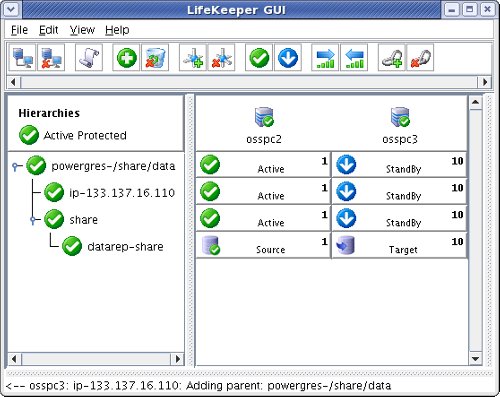Click status pane scroll down arrow
This screenshot has height=397, width=500.
pos(475,359)
